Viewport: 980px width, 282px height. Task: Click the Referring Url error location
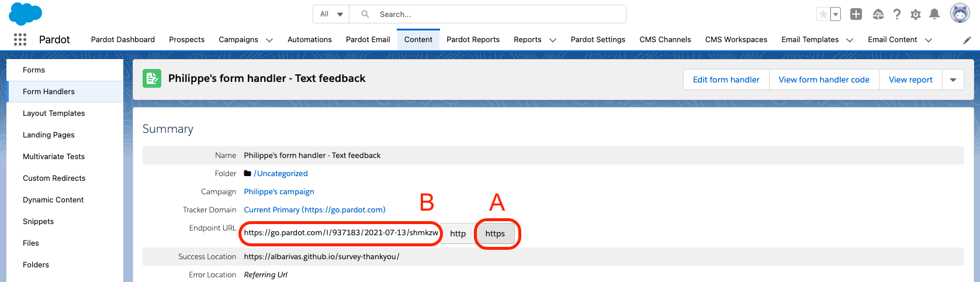click(x=265, y=274)
